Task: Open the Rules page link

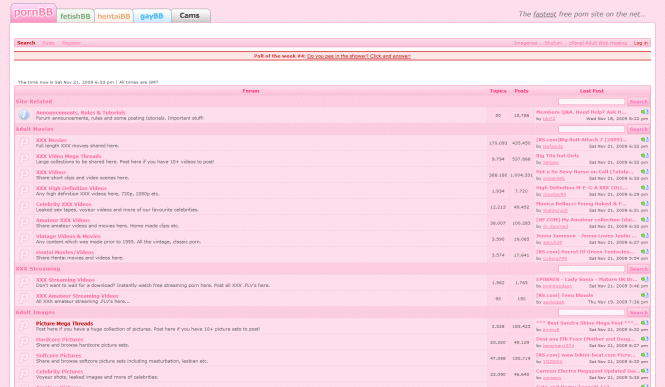Action: pos(48,43)
